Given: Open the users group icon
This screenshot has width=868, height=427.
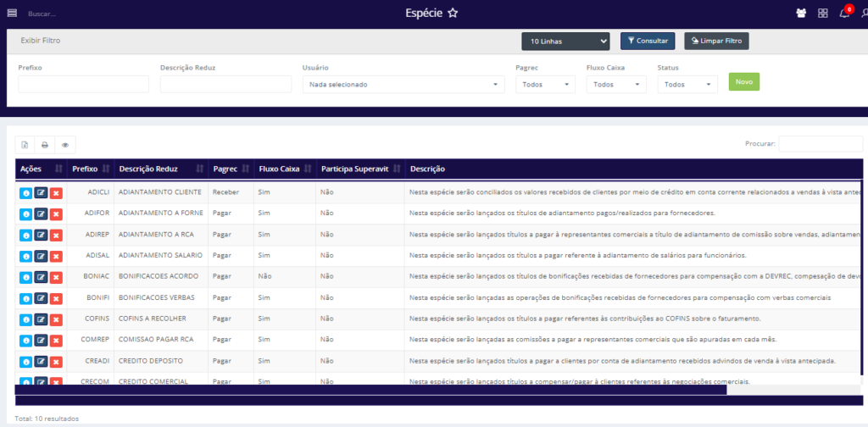Looking at the screenshot, I should [801, 14].
